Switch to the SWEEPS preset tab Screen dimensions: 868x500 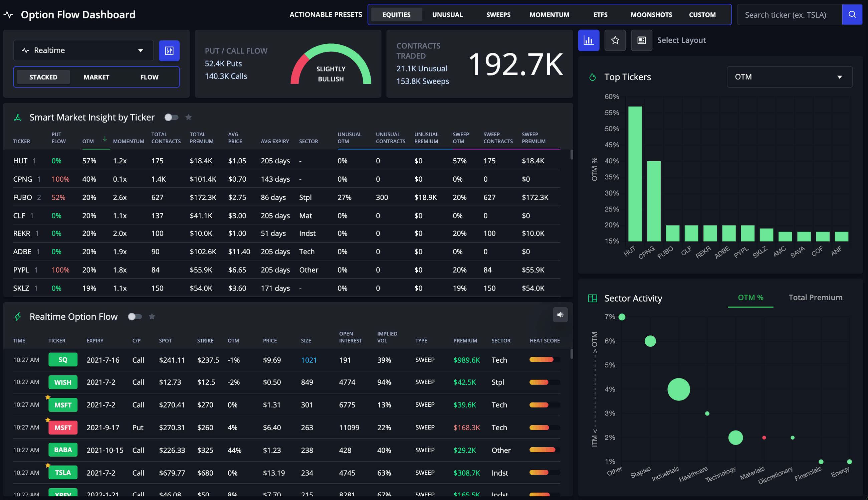498,14
